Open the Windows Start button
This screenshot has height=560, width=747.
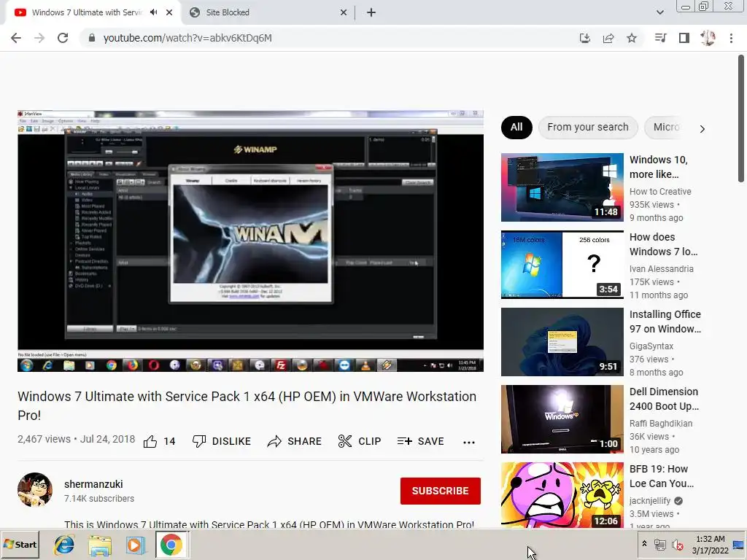20,544
